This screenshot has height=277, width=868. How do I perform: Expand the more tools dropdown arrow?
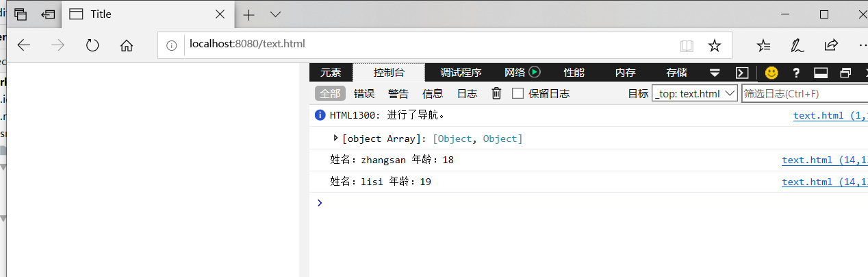pos(715,73)
